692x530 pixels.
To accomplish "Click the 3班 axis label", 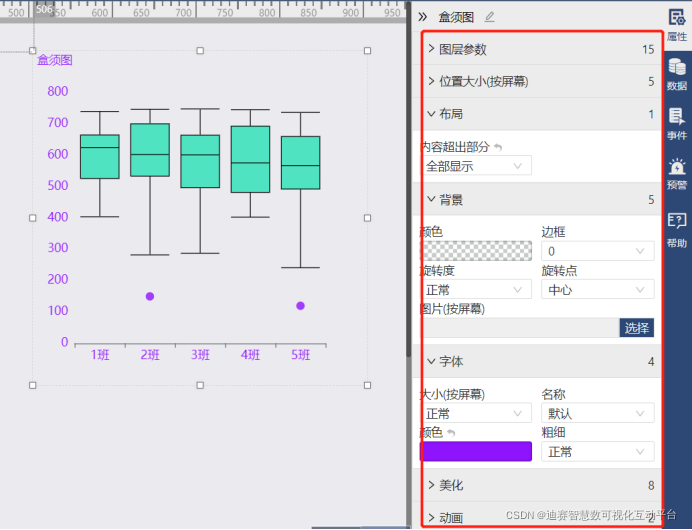I will (200, 355).
